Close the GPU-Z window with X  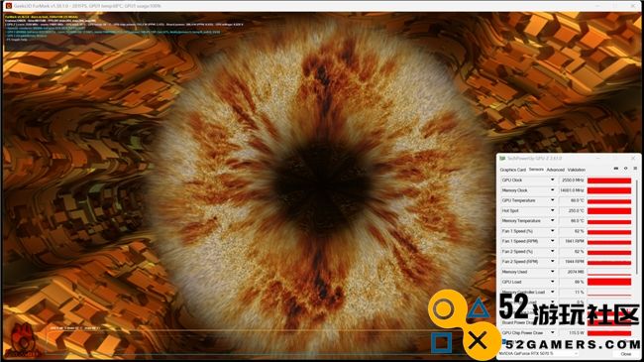pyautogui.click(x=633, y=158)
